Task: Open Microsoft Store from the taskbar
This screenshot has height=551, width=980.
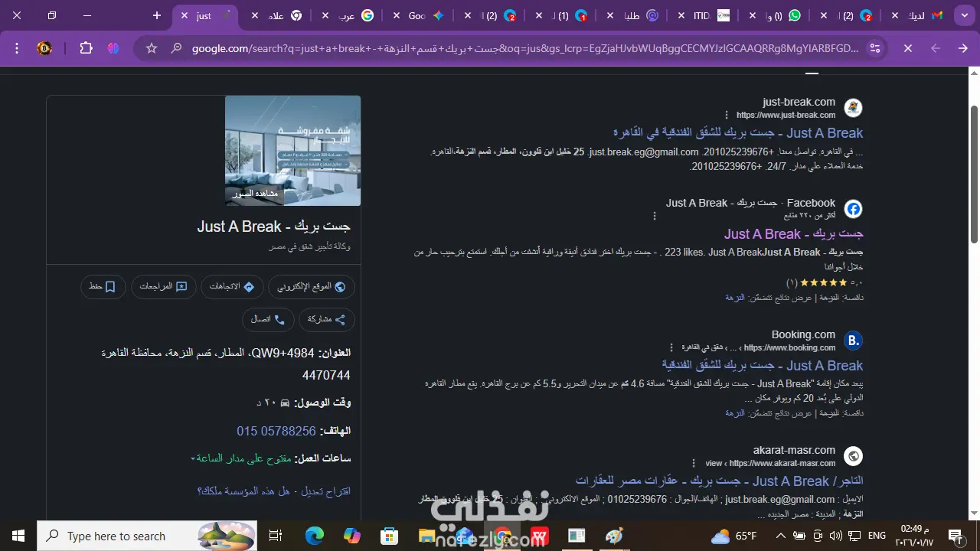Action: point(390,536)
